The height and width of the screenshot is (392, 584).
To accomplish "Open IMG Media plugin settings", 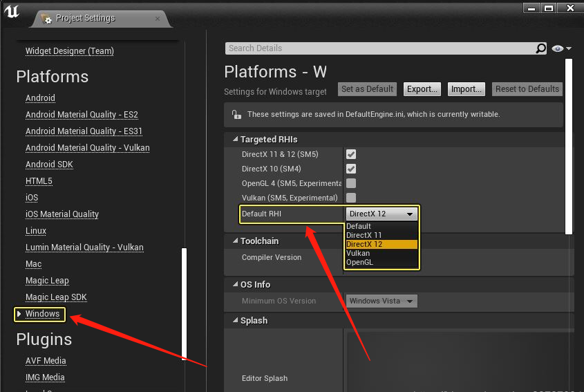I will [45, 377].
